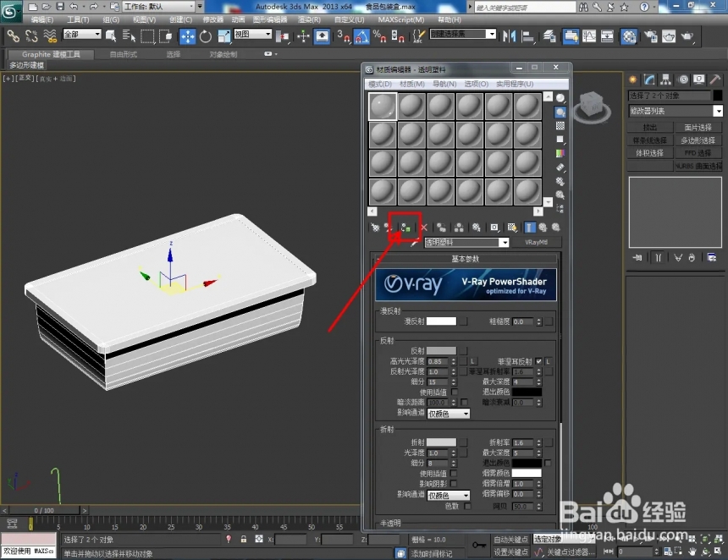Toggle Show Shaded Material in Viewport
The image size is (728, 560).
click(511, 228)
